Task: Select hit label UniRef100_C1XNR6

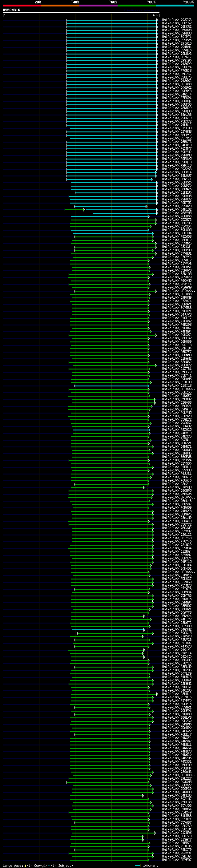Action: (177, 833)
